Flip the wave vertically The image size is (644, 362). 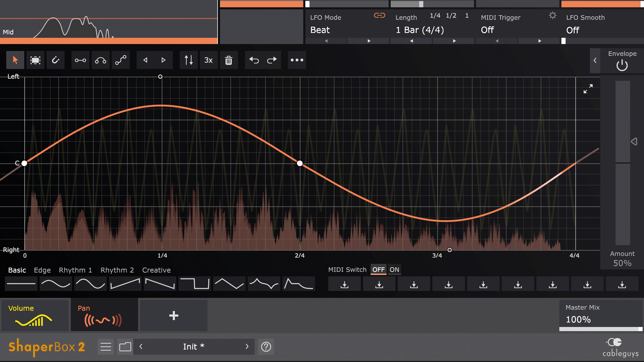click(x=189, y=60)
